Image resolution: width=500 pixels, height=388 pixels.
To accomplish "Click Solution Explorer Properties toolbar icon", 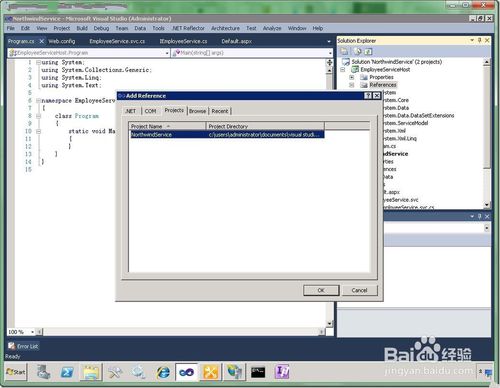I will [344, 51].
